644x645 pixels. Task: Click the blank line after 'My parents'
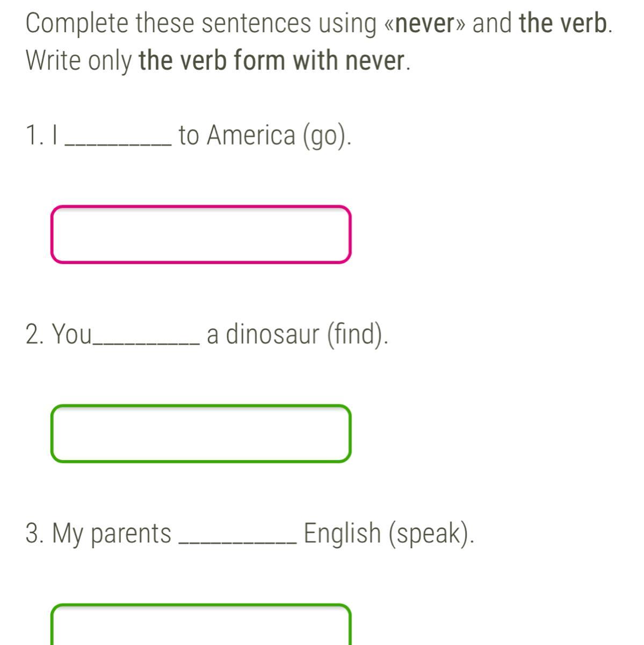(238, 541)
